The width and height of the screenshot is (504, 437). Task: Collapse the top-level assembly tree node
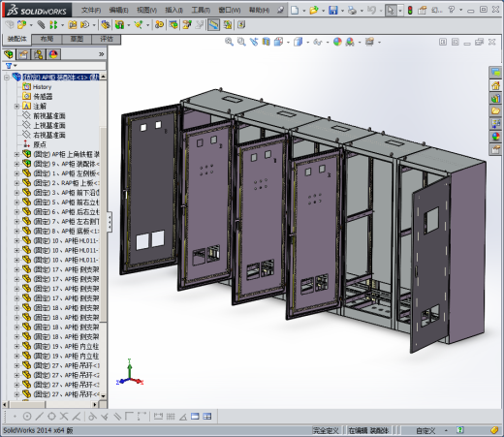(x=7, y=78)
